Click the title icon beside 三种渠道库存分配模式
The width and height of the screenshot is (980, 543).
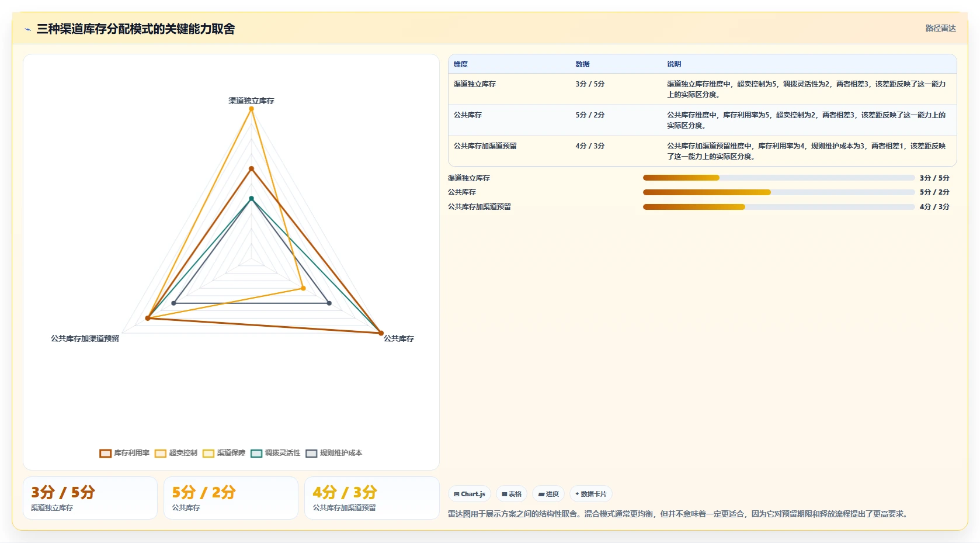27,29
